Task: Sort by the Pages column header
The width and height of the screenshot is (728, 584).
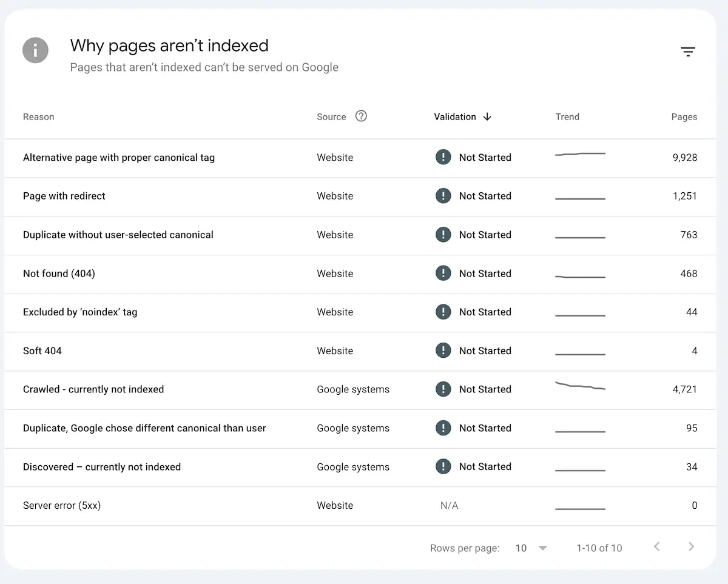Action: tap(684, 117)
